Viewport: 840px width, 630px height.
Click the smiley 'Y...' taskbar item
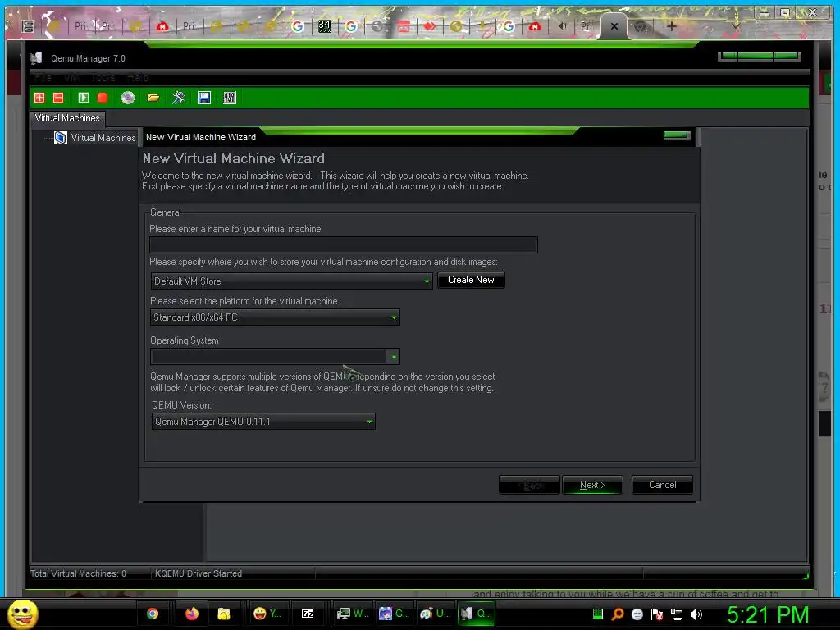click(x=267, y=614)
